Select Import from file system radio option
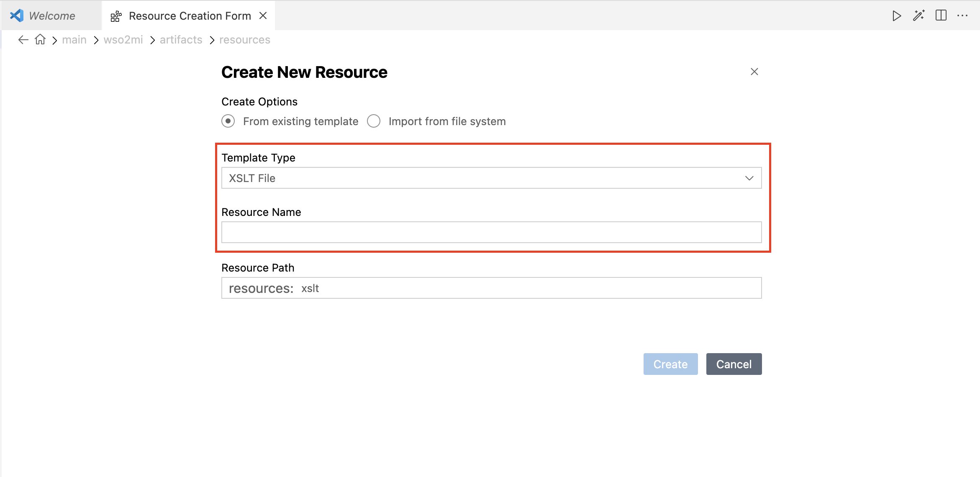980x477 pixels. click(374, 121)
